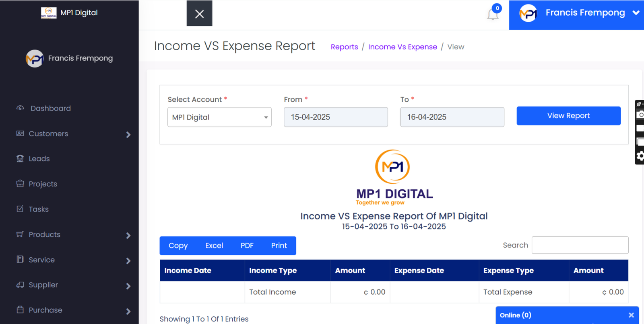Expand the Products submenu chevron
The width and height of the screenshot is (644, 324).
(x=128, y=236)
